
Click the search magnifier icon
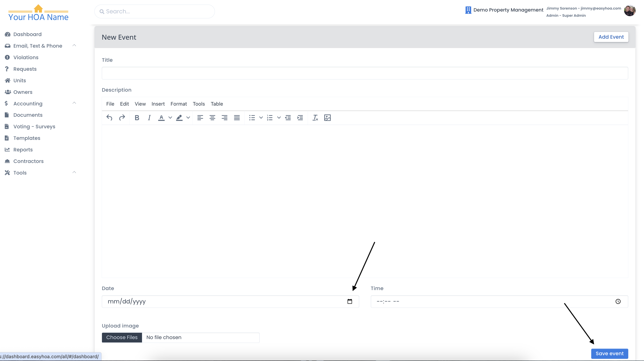coord(102,12)
